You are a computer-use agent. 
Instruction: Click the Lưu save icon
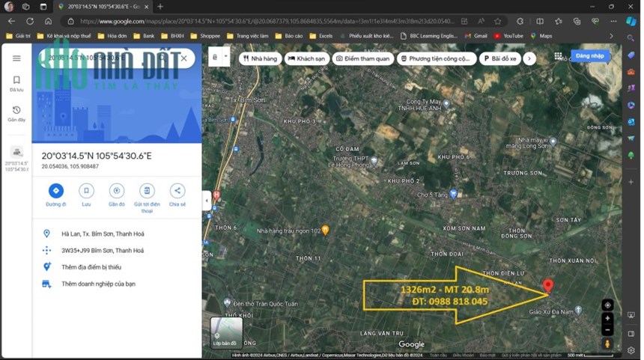86,191
